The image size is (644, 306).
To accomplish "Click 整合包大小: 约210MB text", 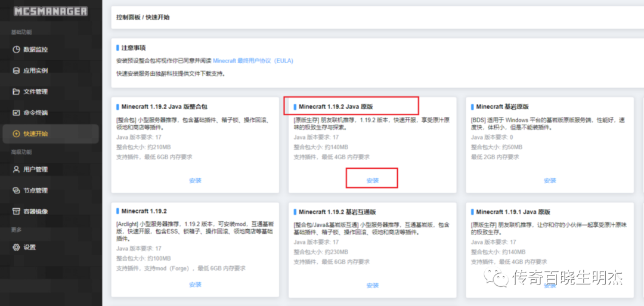I will click(144, 147).
